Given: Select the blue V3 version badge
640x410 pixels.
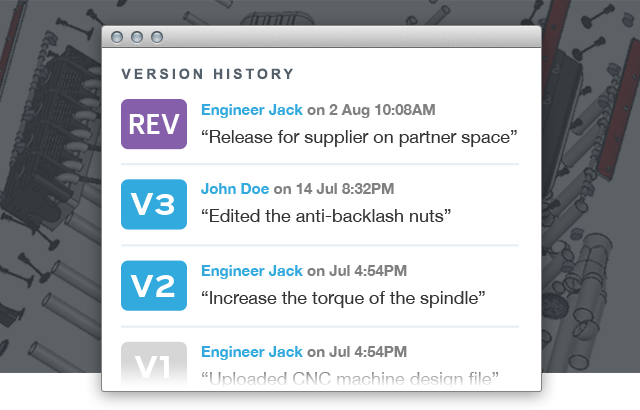Looking at the screenshot, I should tap(153, 204).
